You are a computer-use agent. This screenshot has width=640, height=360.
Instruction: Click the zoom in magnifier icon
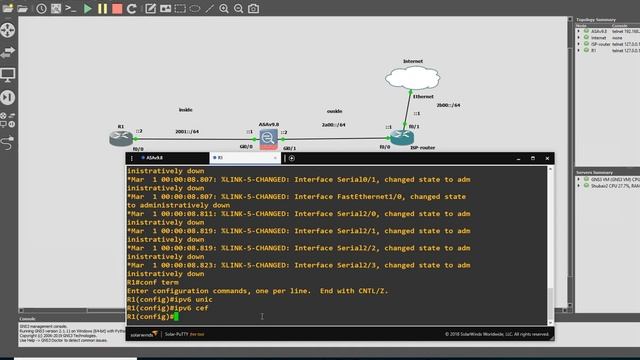click(224, 8)
